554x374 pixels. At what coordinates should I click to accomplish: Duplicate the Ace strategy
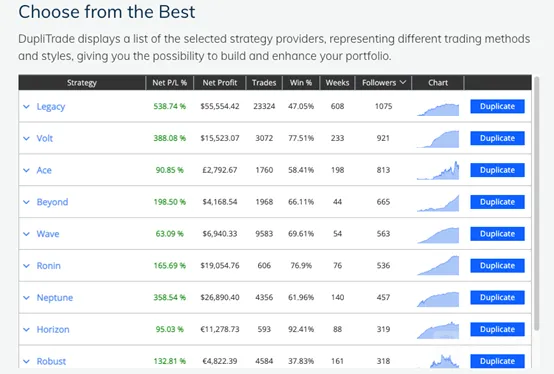click(497, 170)
